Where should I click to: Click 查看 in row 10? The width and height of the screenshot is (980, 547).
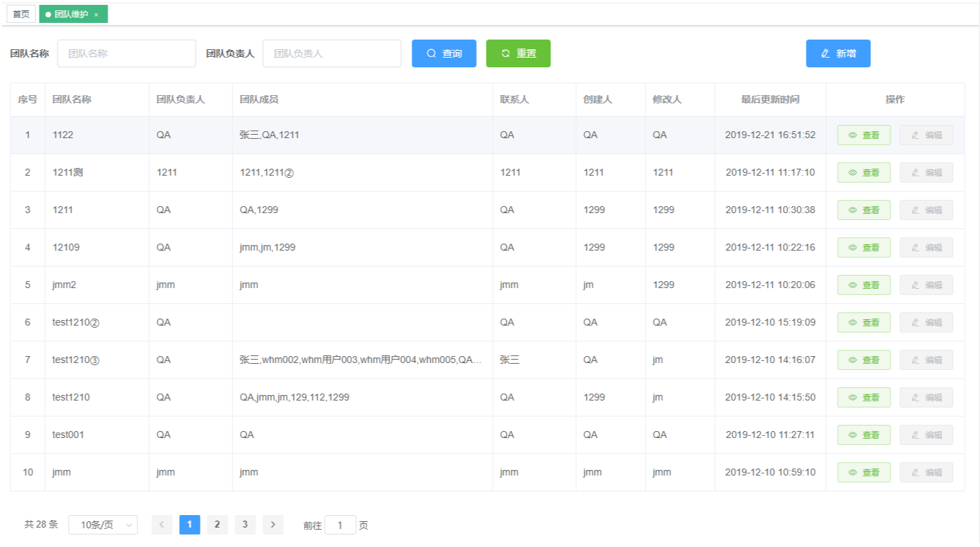click(864, 473)
